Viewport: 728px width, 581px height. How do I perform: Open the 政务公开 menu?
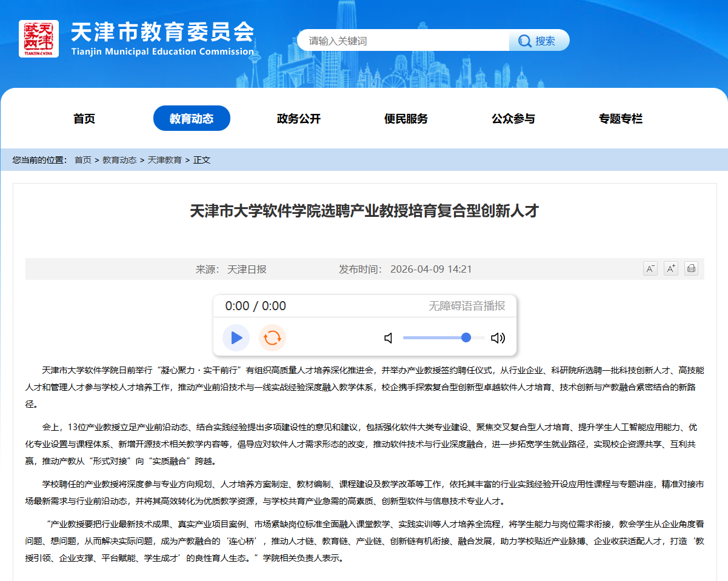coord(299,119)
